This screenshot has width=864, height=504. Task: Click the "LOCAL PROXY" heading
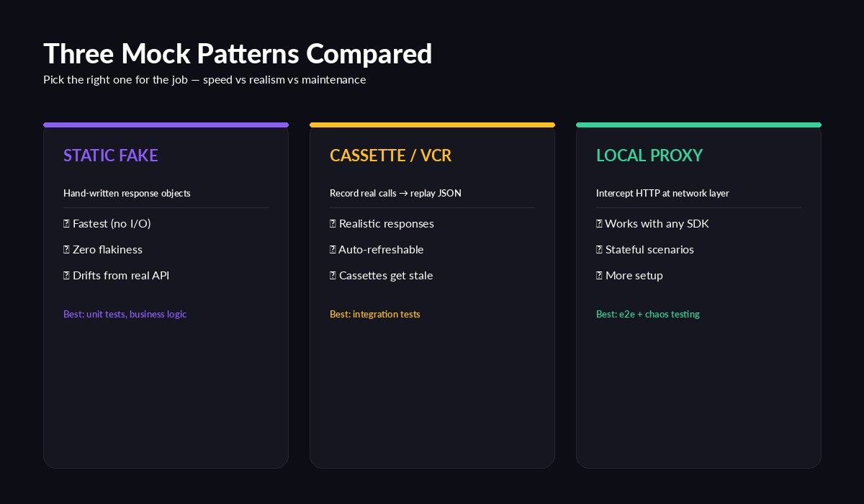(649, 156)
